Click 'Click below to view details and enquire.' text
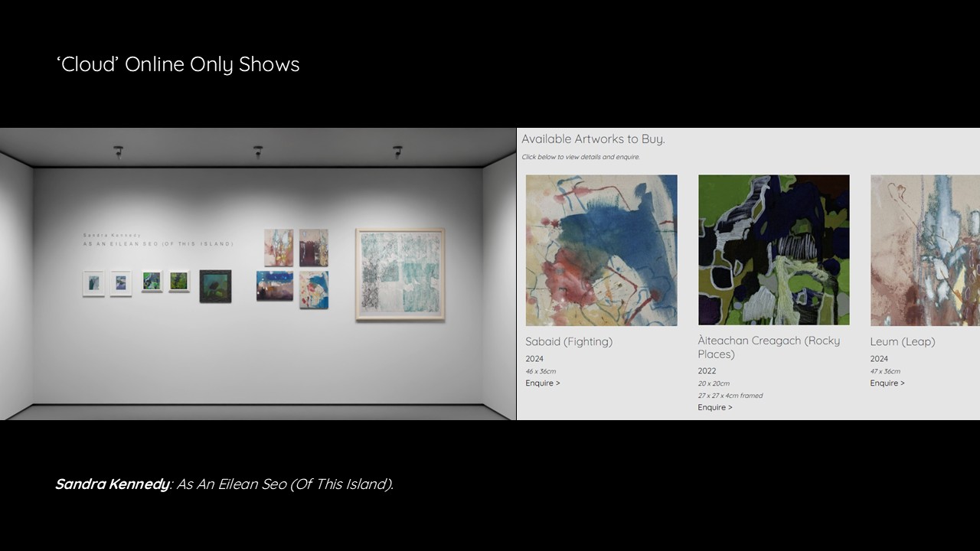Screen dimensions: 980x551 pyautogui.click(x=580, y=157)
